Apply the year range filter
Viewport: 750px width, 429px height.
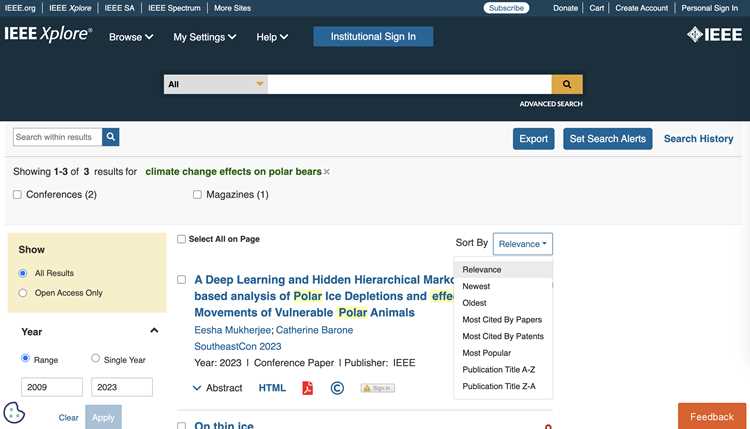103,418
